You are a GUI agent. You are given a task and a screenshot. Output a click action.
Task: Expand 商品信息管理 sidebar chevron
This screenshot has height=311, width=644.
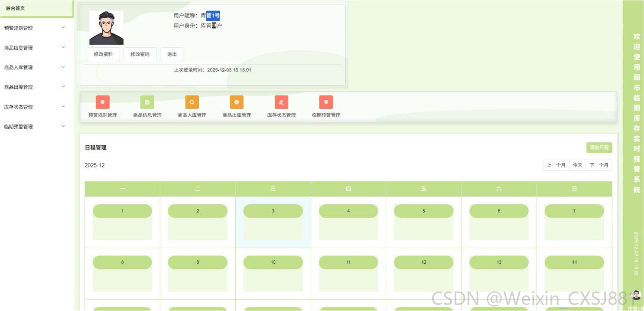click(x=63, y=47)
